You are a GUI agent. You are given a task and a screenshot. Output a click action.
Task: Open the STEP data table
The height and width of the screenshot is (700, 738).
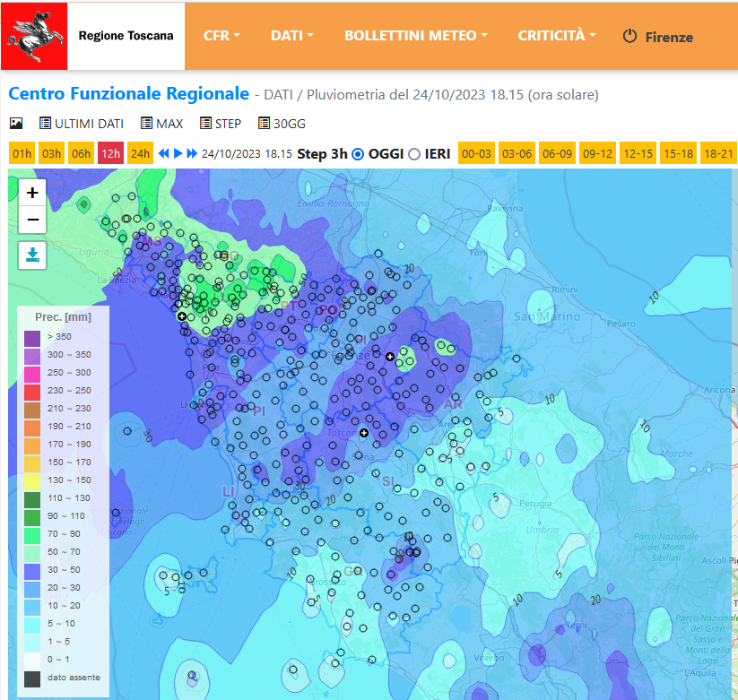point(221,124)
